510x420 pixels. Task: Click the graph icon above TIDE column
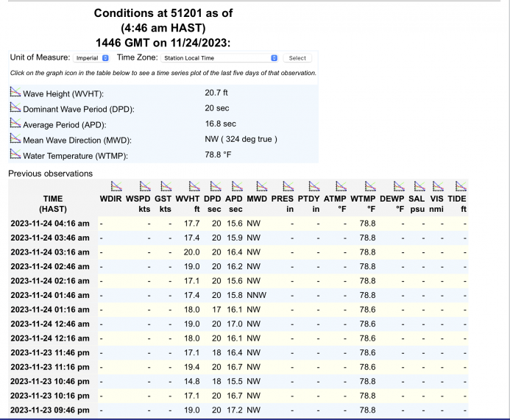tap(461, 186)
